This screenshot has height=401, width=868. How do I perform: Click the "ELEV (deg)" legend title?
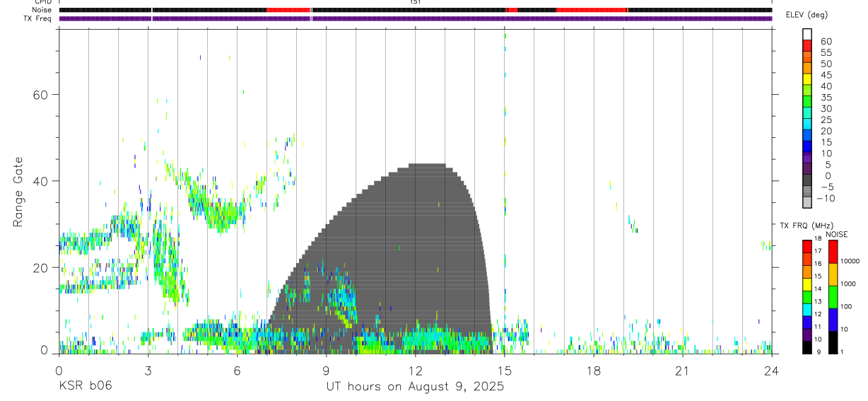(x=807, y=15)
